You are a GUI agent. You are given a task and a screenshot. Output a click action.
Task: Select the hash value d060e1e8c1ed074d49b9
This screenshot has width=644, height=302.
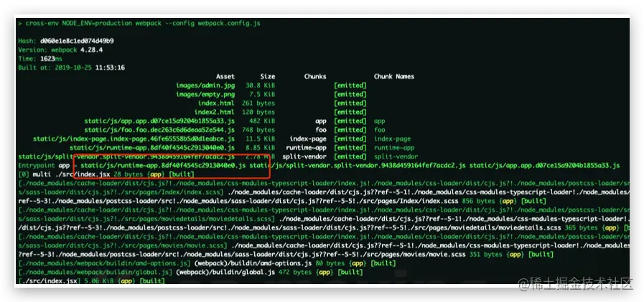tap(77, 41)
